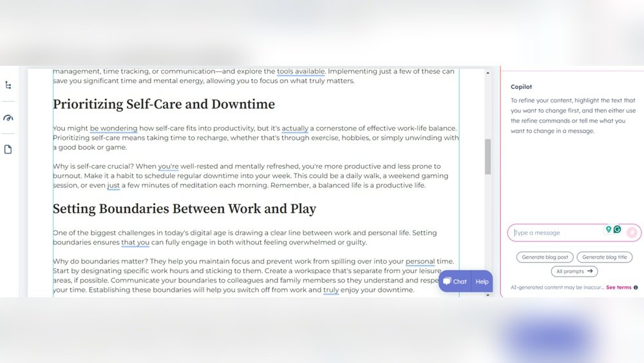Image resolution: width=644 pixels, height=363 pixels.
Task: Click paragraph starting "One of the biggest challenges"
Action: tap(245, 237)
